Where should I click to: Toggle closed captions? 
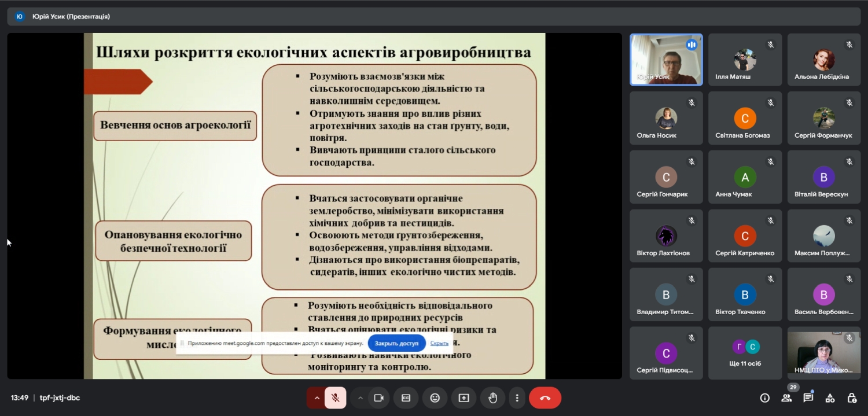[406, 398]
